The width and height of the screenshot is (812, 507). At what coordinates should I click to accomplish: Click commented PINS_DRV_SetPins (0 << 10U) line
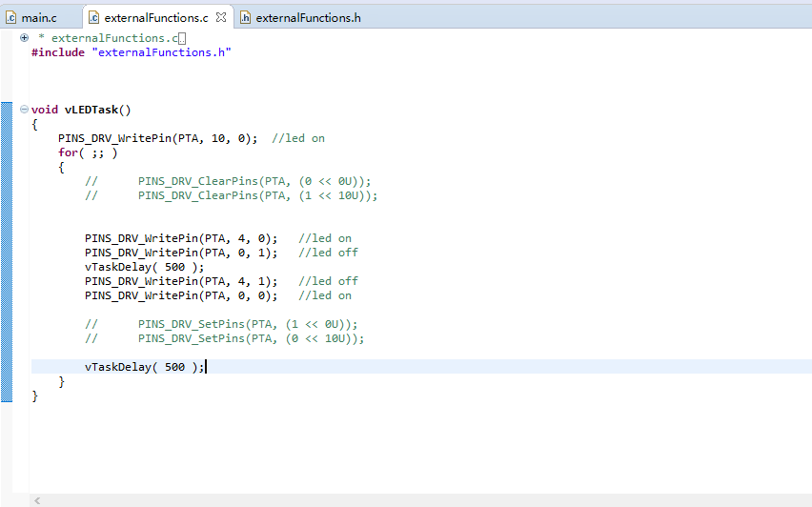[225, 338]
